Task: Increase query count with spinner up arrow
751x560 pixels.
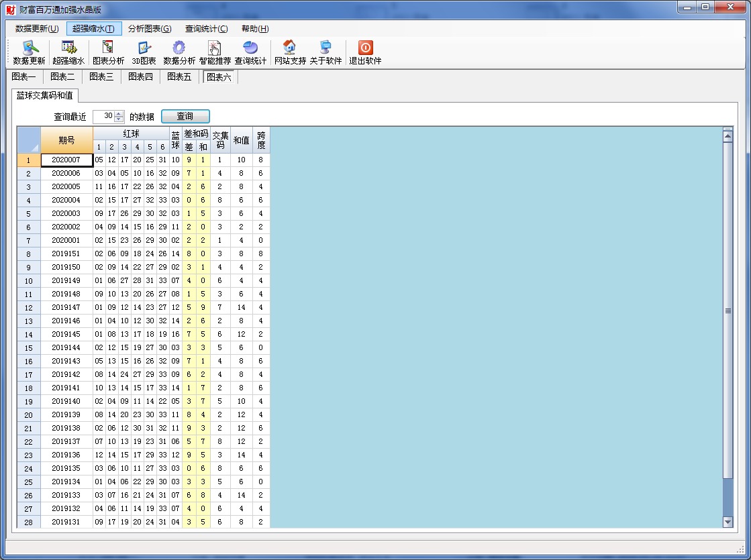Action: tap(119, 113)
